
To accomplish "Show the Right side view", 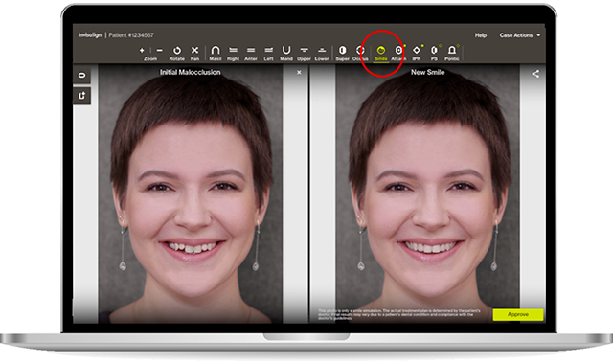I will 233,54.
